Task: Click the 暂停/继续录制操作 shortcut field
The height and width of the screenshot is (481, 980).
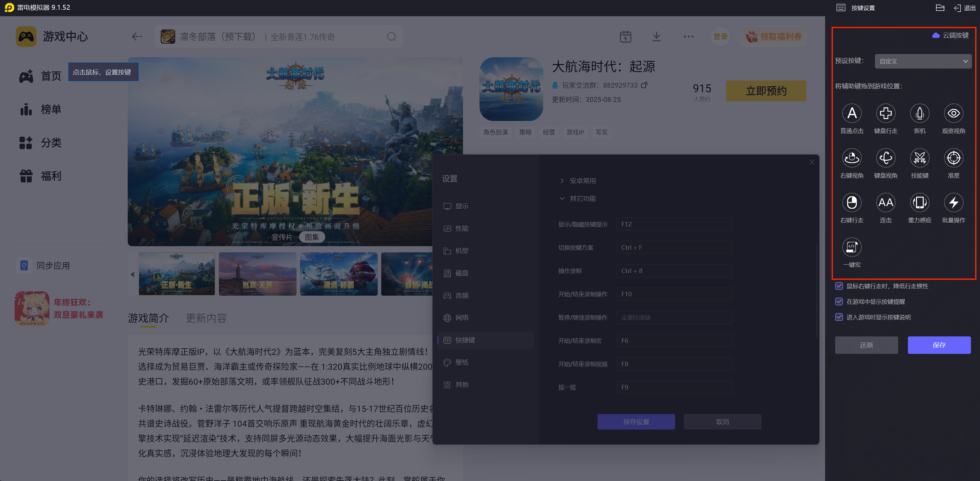Action: (x=674, y=317)
